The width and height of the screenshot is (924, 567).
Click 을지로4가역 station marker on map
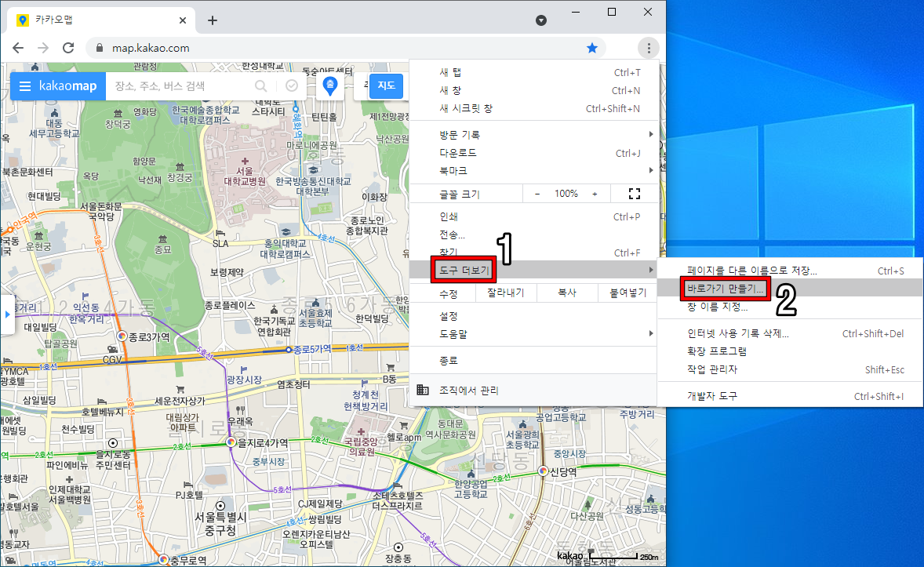(x=231, y=442)
